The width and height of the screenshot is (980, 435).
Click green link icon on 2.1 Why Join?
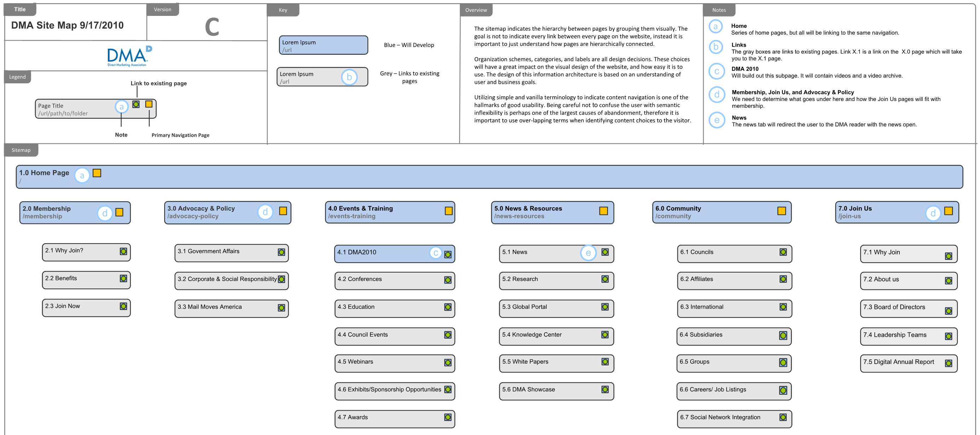[x=124, y=251]
